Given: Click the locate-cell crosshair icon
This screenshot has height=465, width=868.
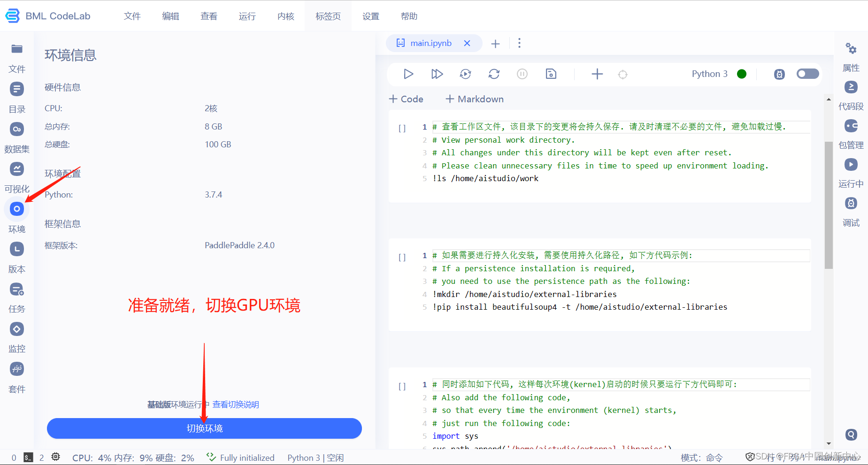Looking at the screenshot, I should 623,75.
